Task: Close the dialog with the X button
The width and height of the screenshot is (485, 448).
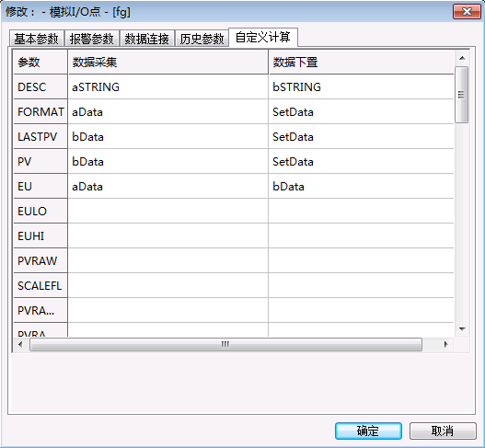Action: coord(467,12)
